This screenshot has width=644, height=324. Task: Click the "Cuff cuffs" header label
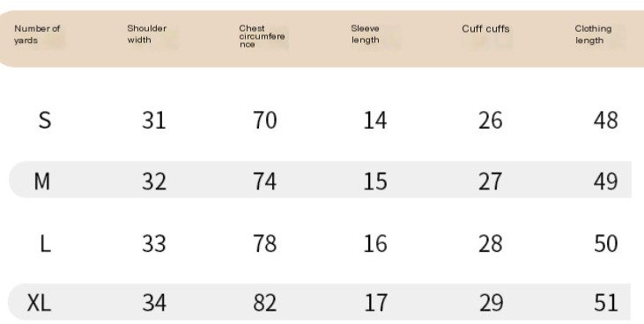click(485, 29)
